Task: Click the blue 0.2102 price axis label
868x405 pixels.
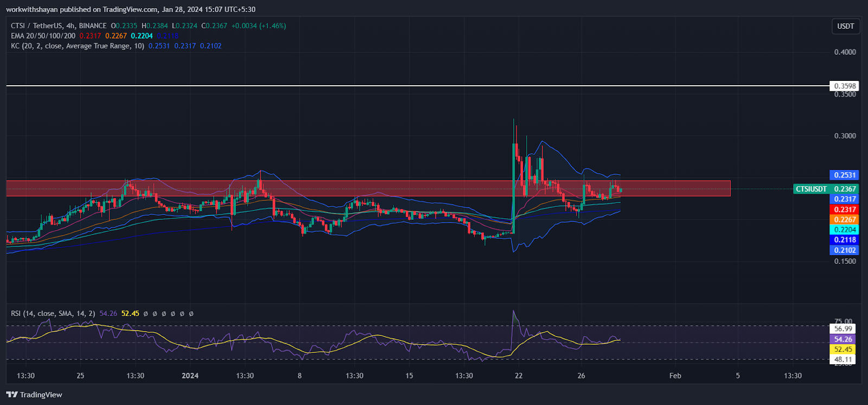Action: [x=845, y=250]
